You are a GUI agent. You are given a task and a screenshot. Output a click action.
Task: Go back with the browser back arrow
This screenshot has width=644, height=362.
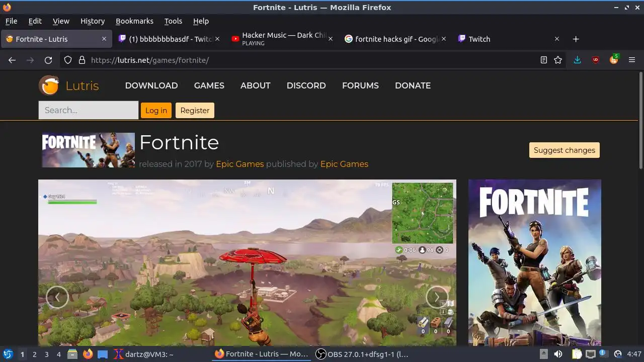pyautogui.click(x=12, y=60)
